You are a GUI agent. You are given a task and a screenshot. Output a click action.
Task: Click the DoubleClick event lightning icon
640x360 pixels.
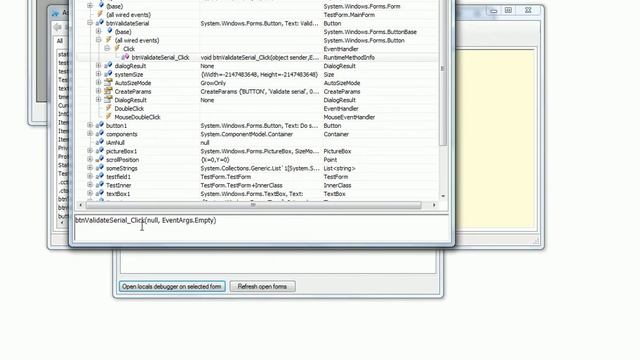pyautogui.click(x=109, y=108)
